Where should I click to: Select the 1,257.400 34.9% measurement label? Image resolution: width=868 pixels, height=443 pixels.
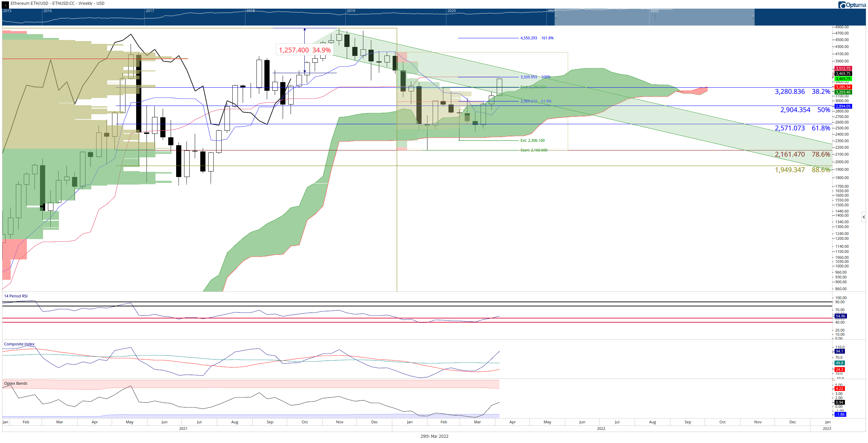(x=305, y=50)
